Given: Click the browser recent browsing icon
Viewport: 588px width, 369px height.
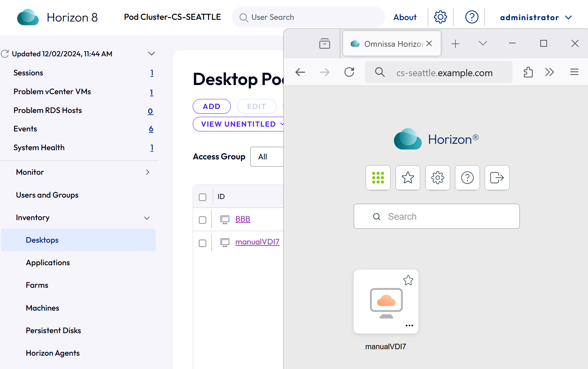Looking at the screenshot, I should (x=325, y=43).
